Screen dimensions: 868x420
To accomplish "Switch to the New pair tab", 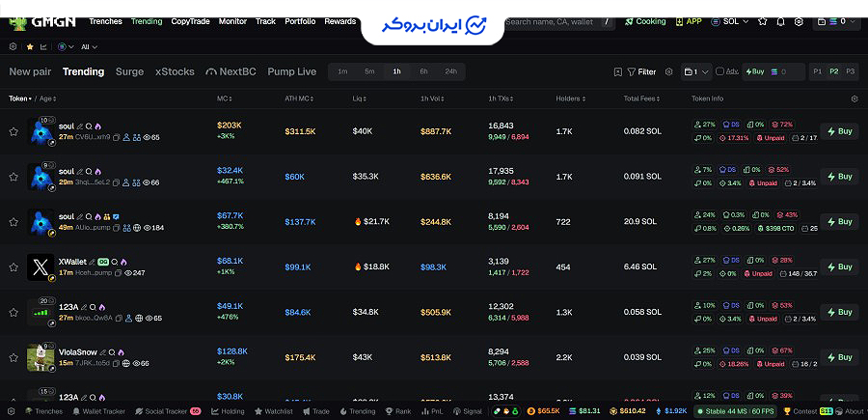I will [x=30, y=71].
